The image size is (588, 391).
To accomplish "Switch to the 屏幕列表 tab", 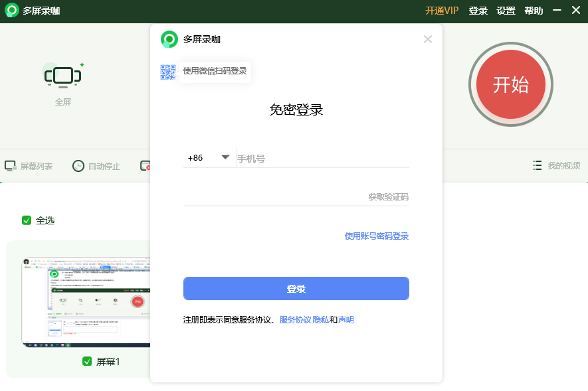I will (29, 166).
